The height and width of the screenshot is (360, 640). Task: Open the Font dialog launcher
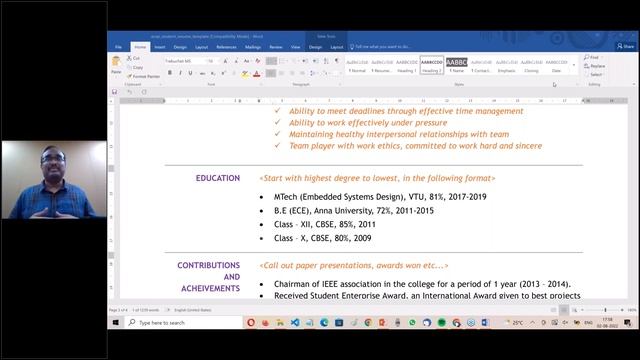tap(261, 84)
